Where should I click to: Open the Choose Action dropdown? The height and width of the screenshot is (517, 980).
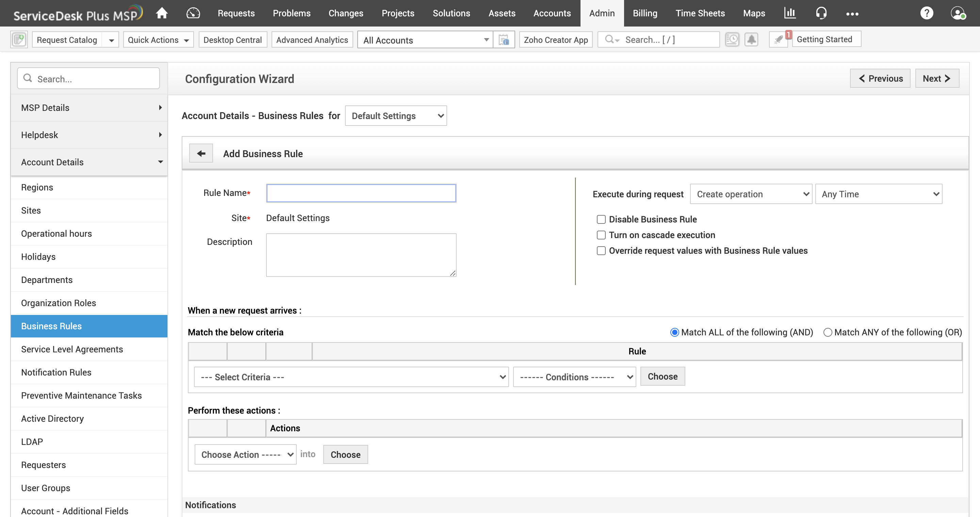click(x=245, y=455)
